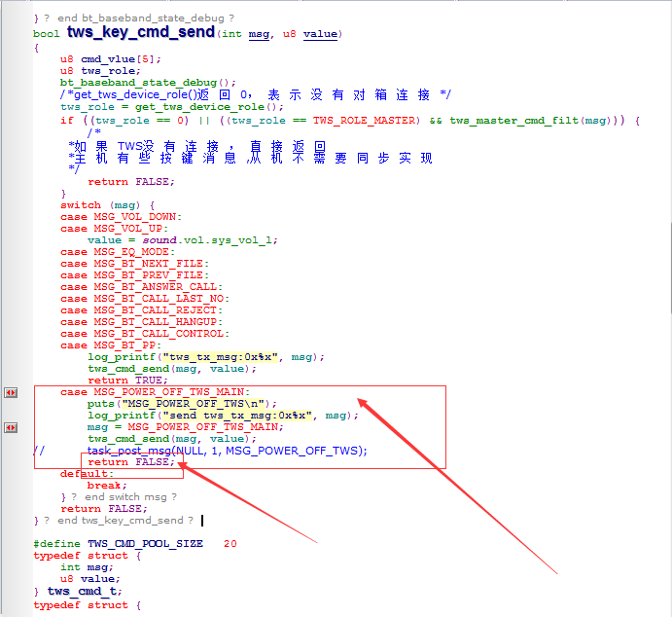
Task: Click 'tws_cmd_t;' typedef name
Action: pos(85,592)
